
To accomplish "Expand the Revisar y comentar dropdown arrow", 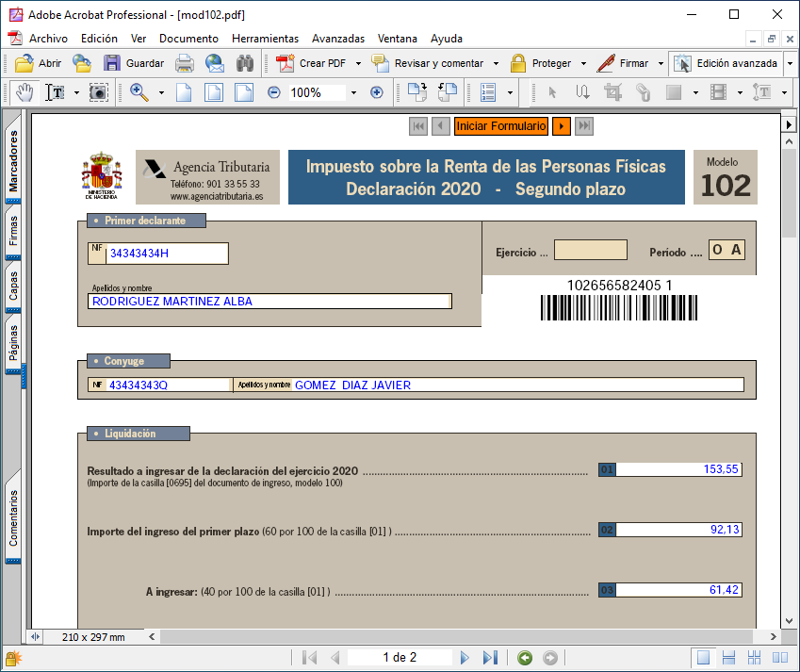I will pyautogui.click(x=496, y=64).
